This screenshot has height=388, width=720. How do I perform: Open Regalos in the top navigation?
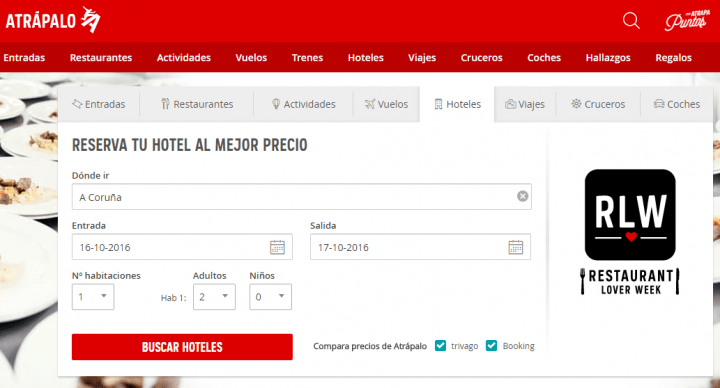click(x=674, y=58)
